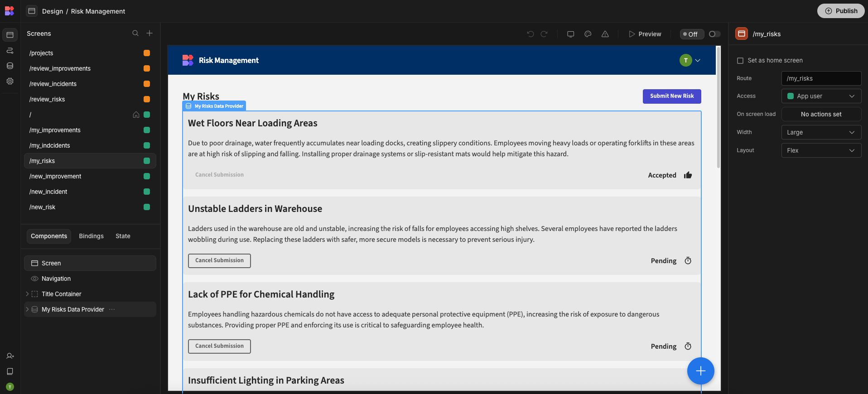
Task: Click the Off status pill
Action: (x=692, y=34)
